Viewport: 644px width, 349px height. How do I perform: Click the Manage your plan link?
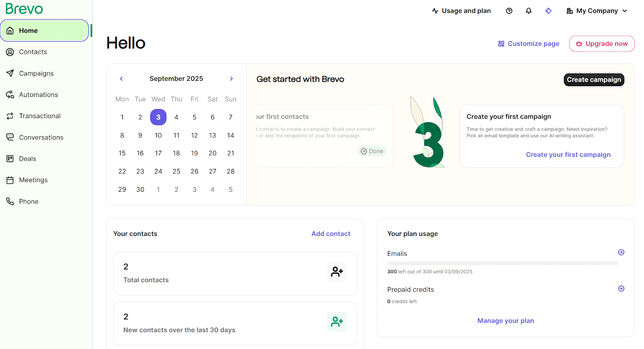pyautogui.click(x=506, y=321)
